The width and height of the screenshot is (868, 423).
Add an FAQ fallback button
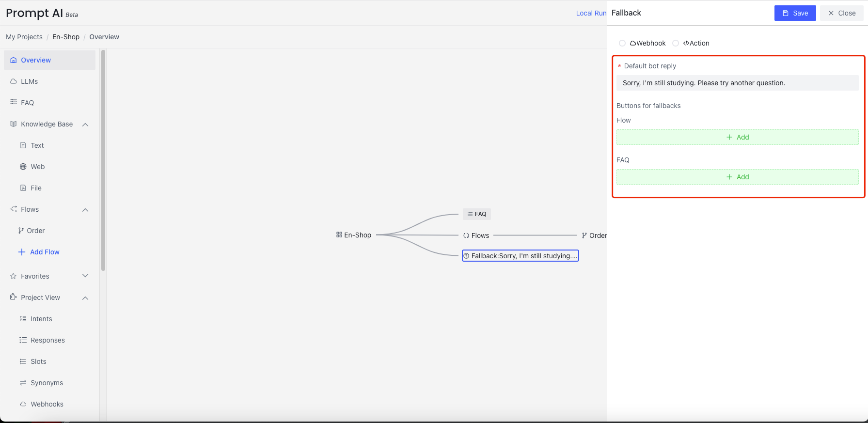(x=737, y=177)
